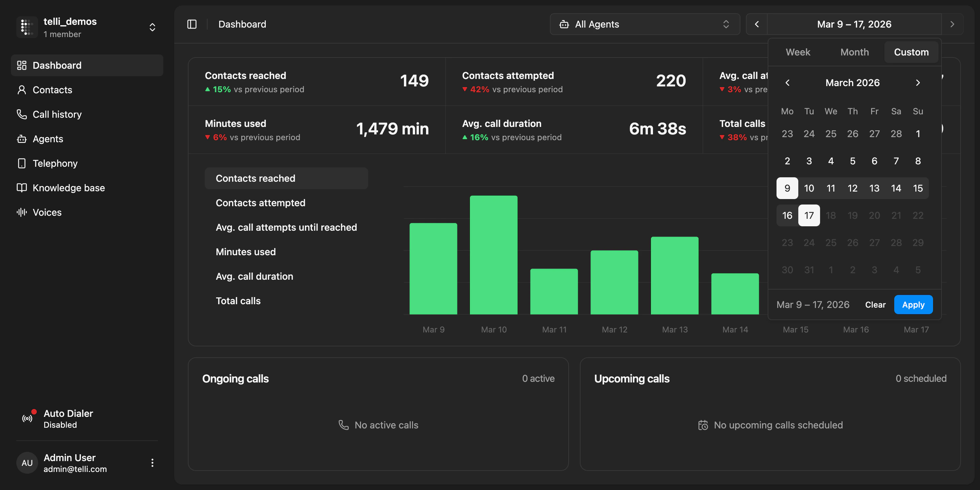
Task: Open the All Agents dropdown
Action: [644, 24]
